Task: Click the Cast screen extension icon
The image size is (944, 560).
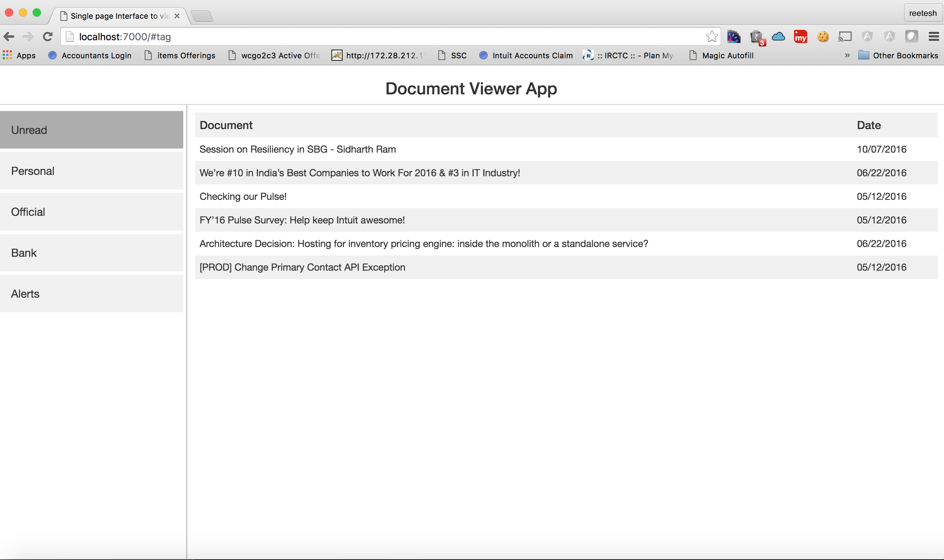Action: coord(845,36)
